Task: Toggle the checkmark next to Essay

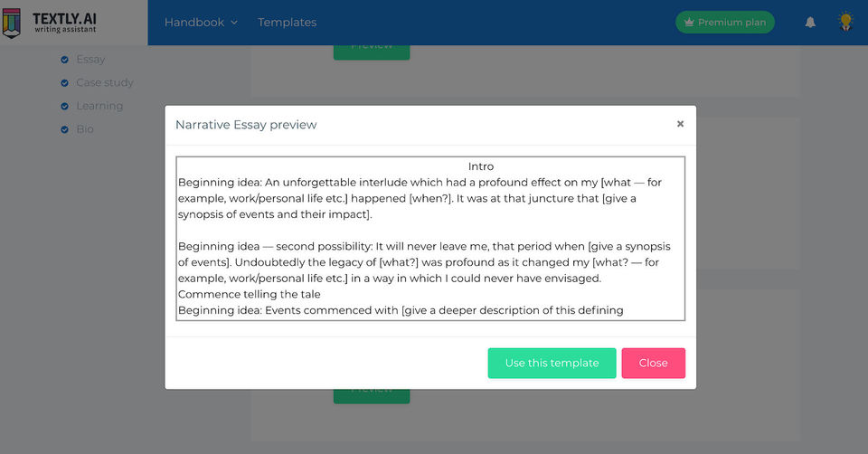Action: [64, 60]
